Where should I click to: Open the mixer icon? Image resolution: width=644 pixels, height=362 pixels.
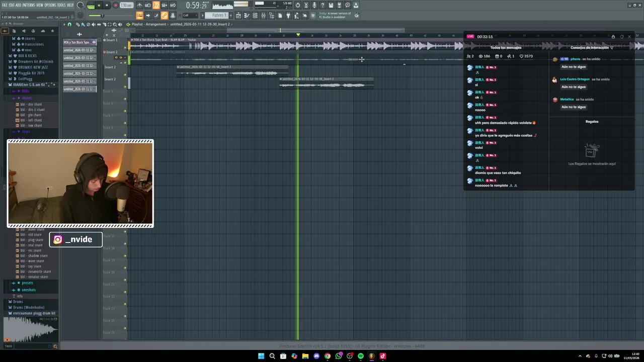coord(263,15)
